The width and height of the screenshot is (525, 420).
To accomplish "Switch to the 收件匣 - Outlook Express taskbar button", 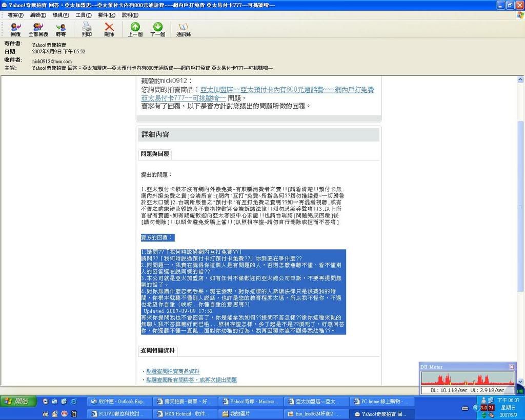I will pyautogui.click(x=118, y=401).
